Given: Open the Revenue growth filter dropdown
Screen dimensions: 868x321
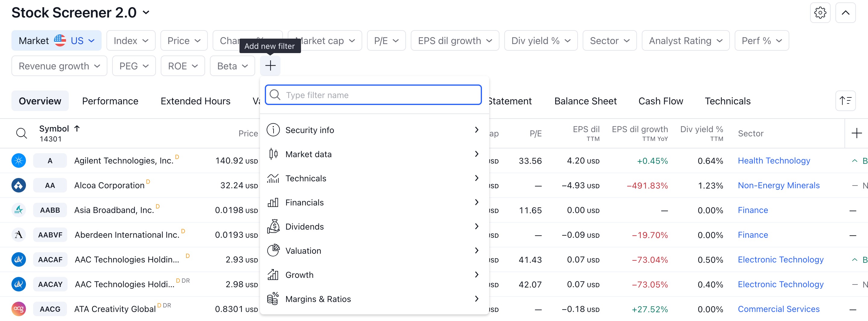Looking at the screenshot, I should (59, 66).
